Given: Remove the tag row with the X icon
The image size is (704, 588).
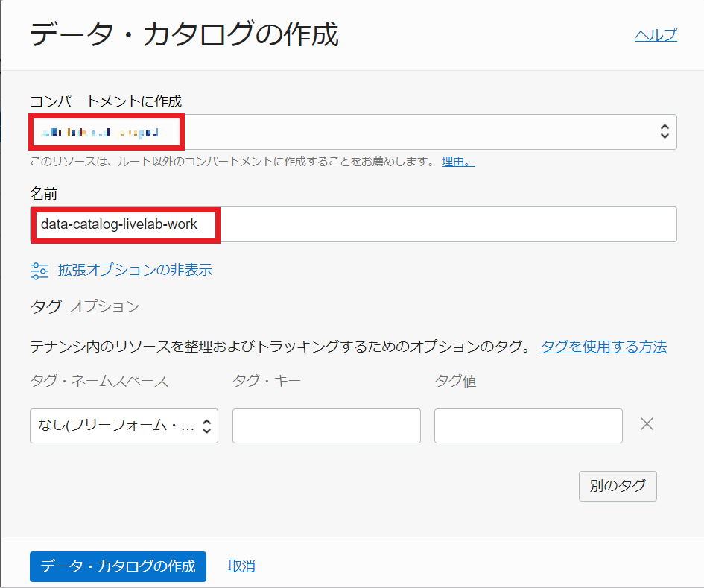Looking at the screenshot, I should click(x=647, y=425).
